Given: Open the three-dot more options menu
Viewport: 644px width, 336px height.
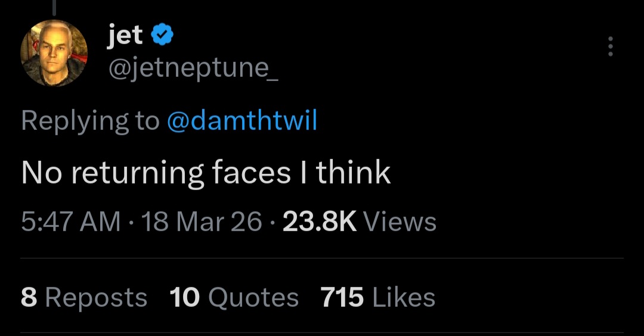Looking at the screenshot, I should tap(609, 46).
